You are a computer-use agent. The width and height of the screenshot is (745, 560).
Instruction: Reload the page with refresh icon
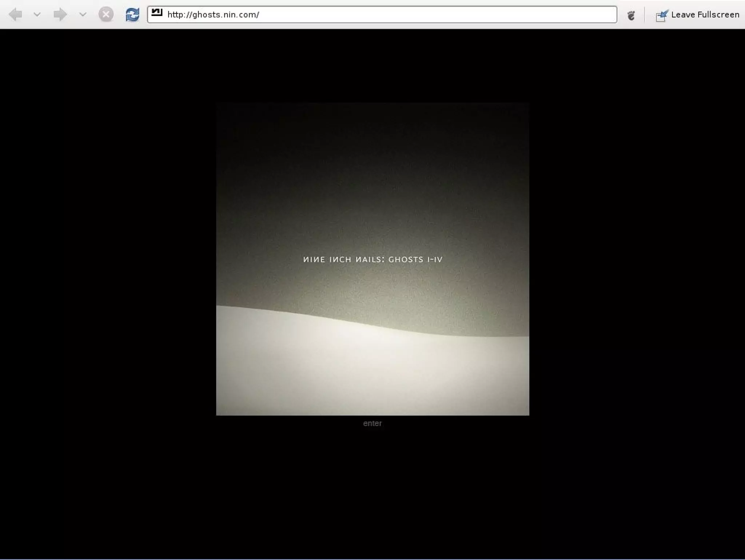tap(132, 15)
